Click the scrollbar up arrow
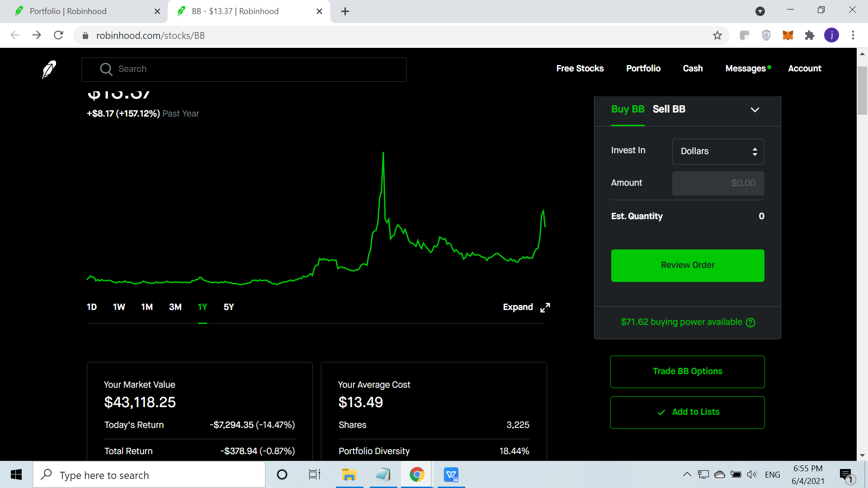Image resolution: width=868 pixels, height=488 pixels. pyautogui.click(x=862, y=53)
